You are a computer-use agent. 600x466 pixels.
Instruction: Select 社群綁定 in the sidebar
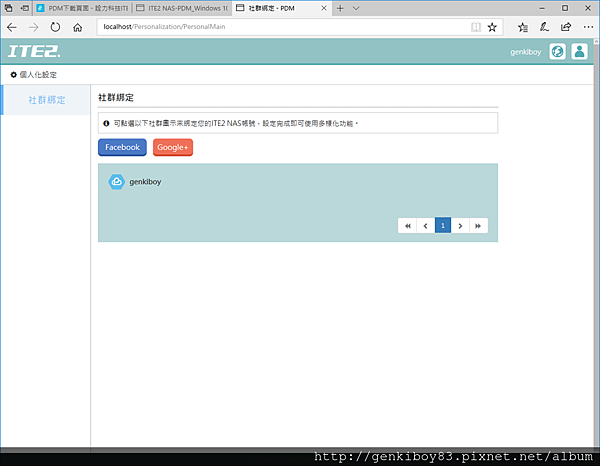(x=46, y=100)
